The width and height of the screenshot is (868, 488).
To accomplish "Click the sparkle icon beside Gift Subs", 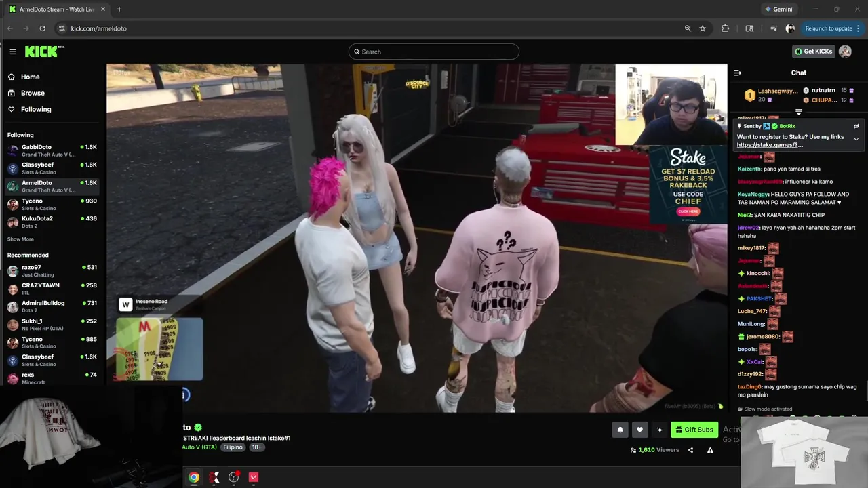I will click(659, 430).
